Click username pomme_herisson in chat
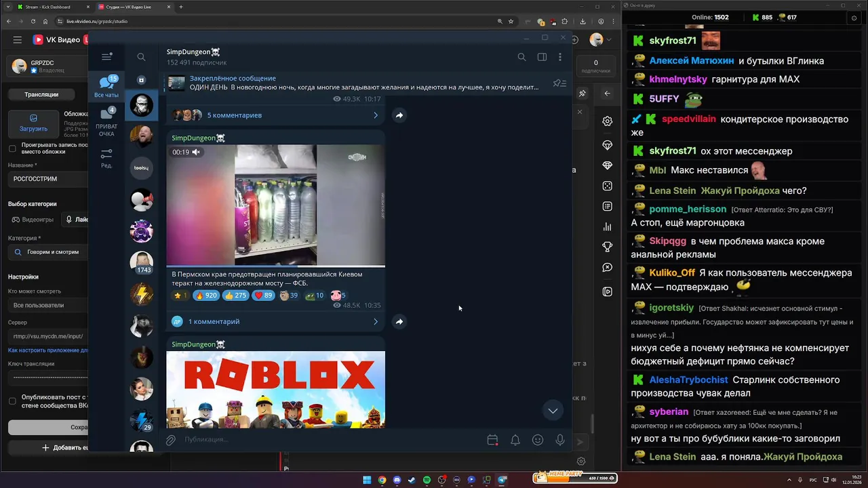 coord(686,209)
